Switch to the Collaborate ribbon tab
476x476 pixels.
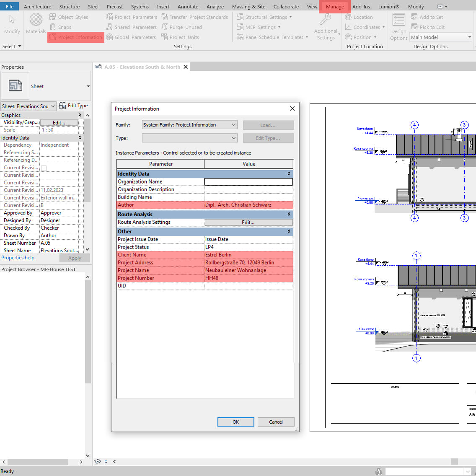[x=286, y=6]
